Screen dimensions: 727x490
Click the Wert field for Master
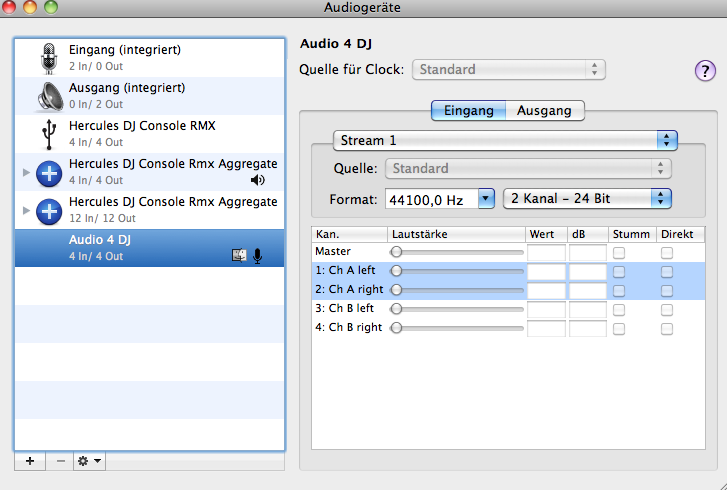pos(546,253)
